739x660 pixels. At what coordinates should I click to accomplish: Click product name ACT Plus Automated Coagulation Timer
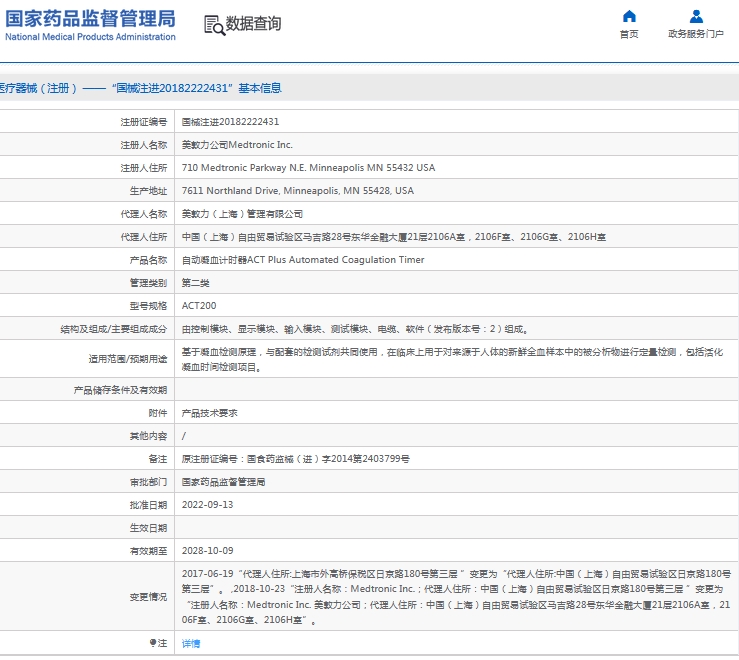(303, 260)
